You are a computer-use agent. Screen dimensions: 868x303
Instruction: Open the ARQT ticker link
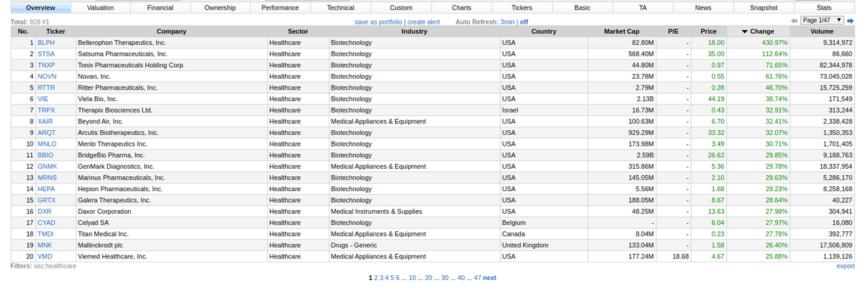click(x=47, y=133)
